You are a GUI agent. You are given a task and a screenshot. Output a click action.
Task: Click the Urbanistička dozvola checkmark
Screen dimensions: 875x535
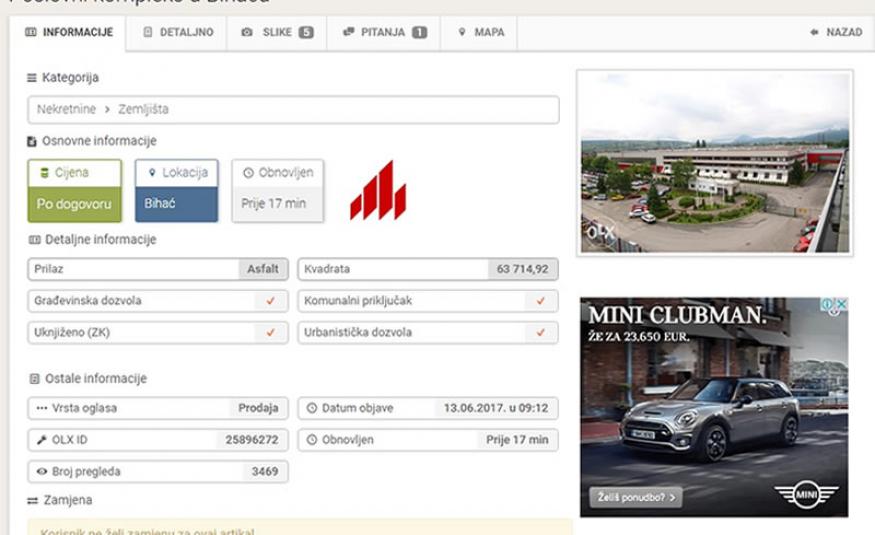point(540,332)
